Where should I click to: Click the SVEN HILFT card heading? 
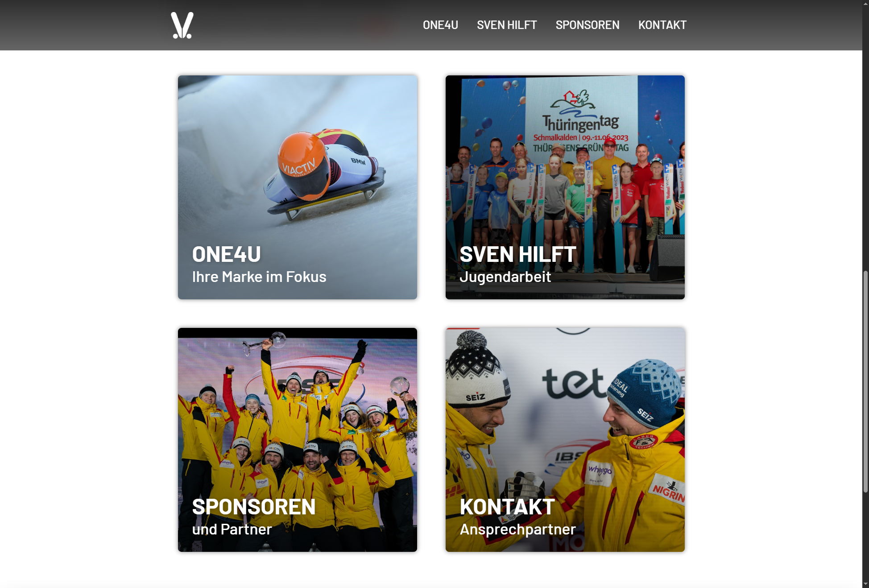[x=518, y=254]
